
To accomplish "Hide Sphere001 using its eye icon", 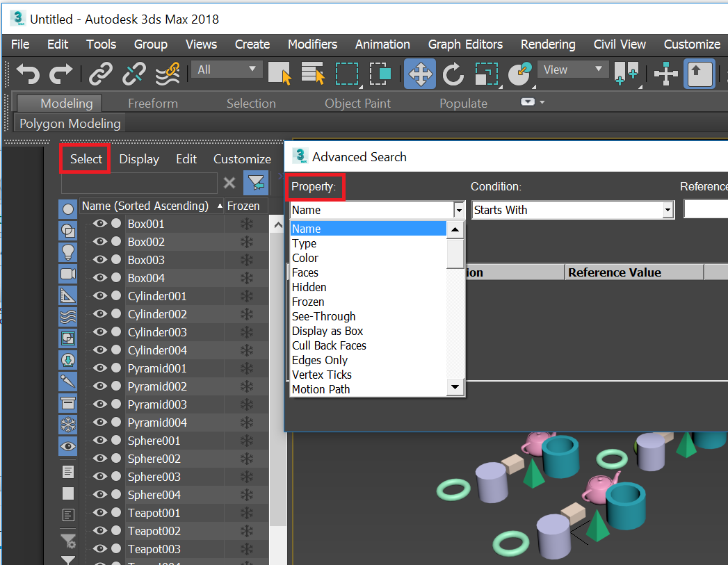I will click(100, 440).
